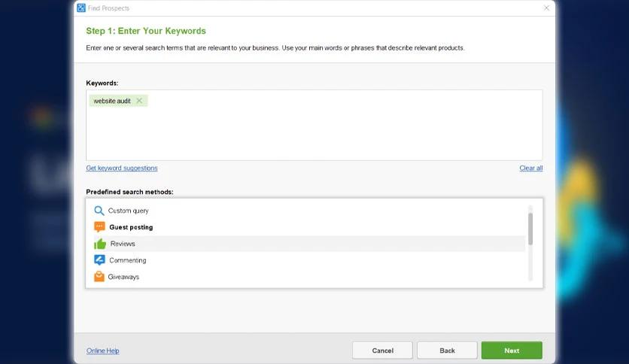The width and height of the screenshot is (629, 364).
Task: Proceed with the green Next button
Action: (x=512, y=350)
